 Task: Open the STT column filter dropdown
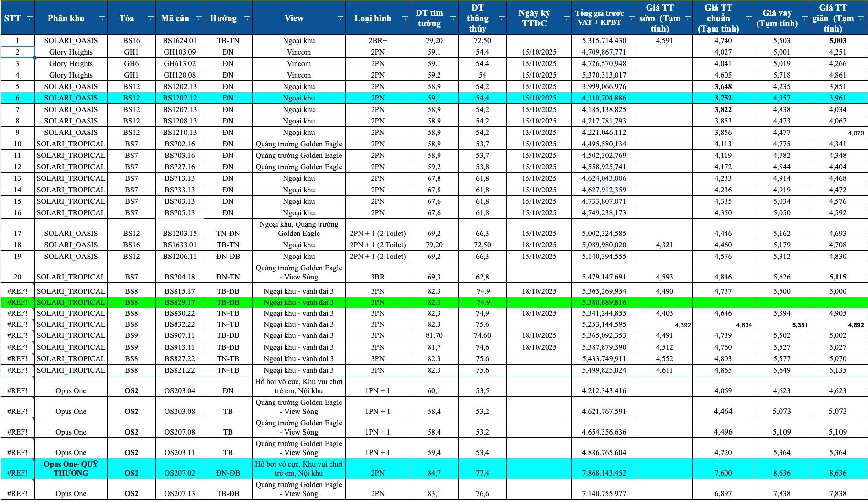click(x=30, y=18)
